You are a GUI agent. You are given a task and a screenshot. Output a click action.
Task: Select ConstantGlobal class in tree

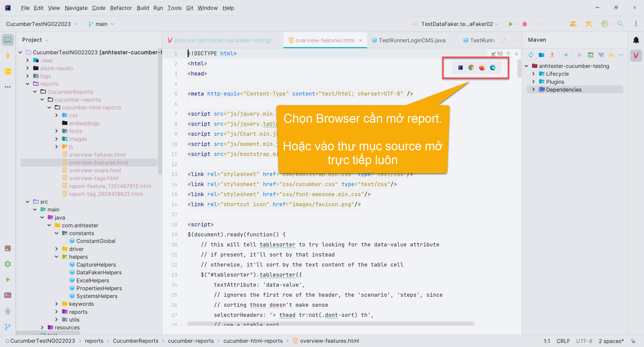coord(96,241)
